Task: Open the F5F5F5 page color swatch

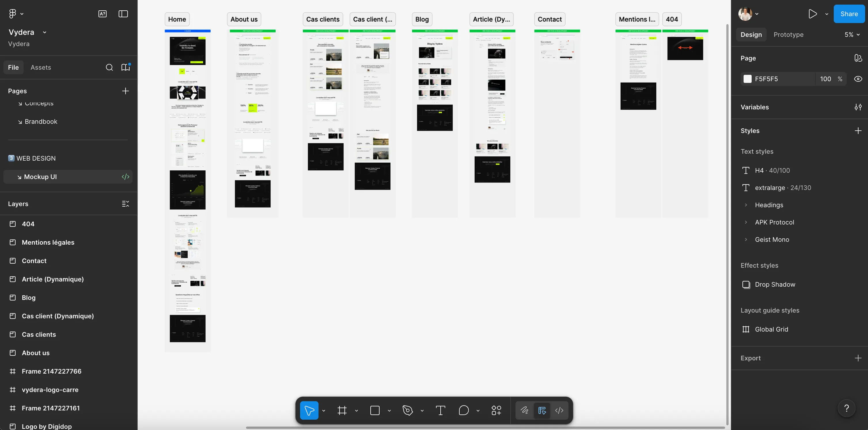Action: [747, 79]
